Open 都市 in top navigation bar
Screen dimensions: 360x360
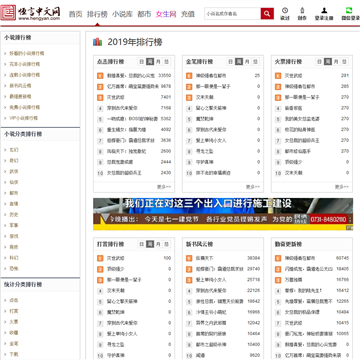[x=144, y=14]
